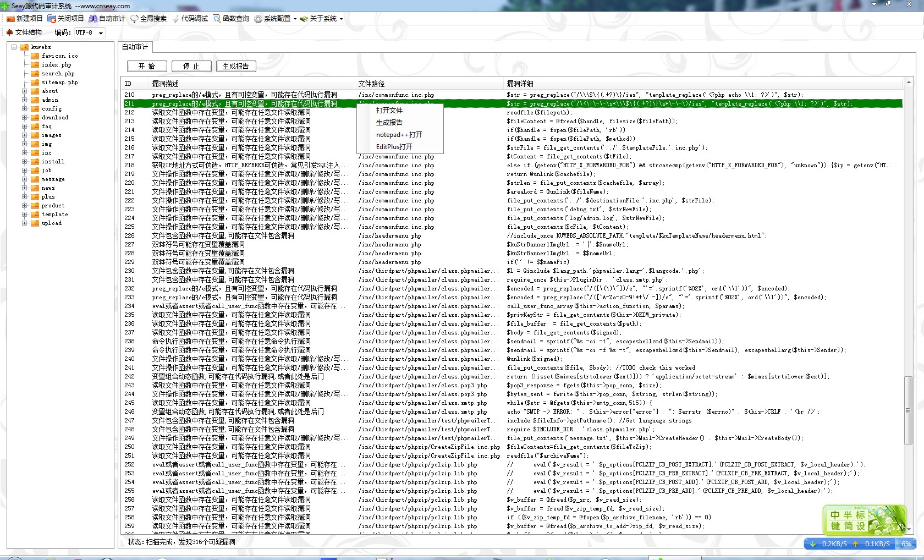Switch to the 自动审计 tab
Image resolution: width=924 pixels, height=560 pixels.
[135, 47]
